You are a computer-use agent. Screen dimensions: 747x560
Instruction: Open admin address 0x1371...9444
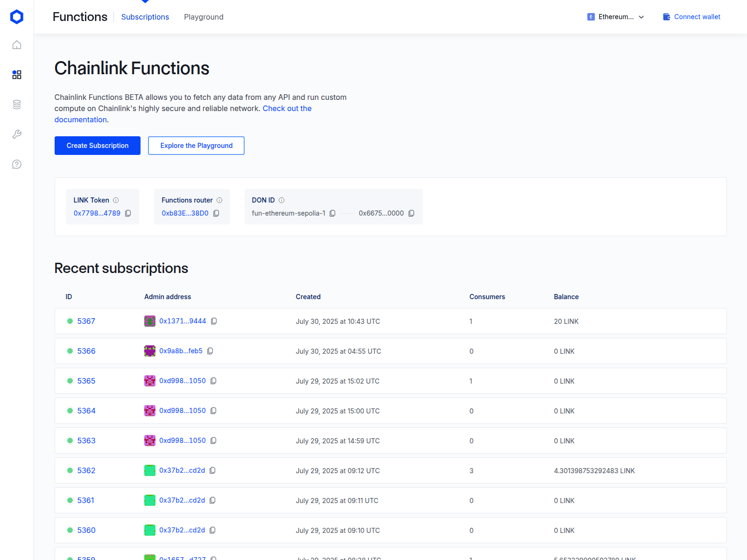point(183,321)
